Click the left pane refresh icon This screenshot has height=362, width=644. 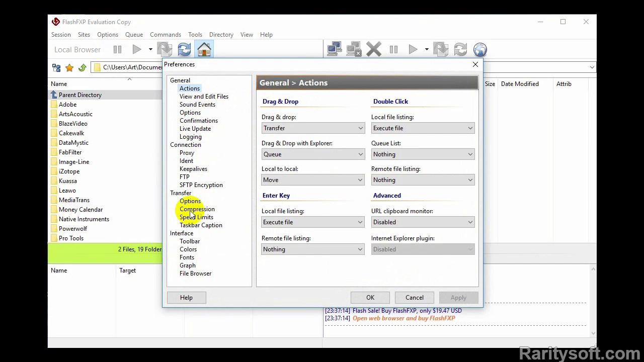click(x=184, y=49)
